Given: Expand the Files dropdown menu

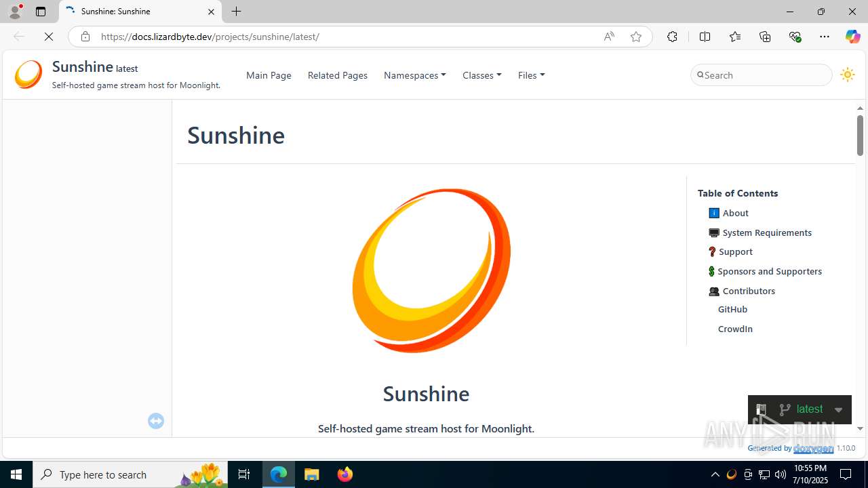Looking at the screenshot, I should 532,75.
